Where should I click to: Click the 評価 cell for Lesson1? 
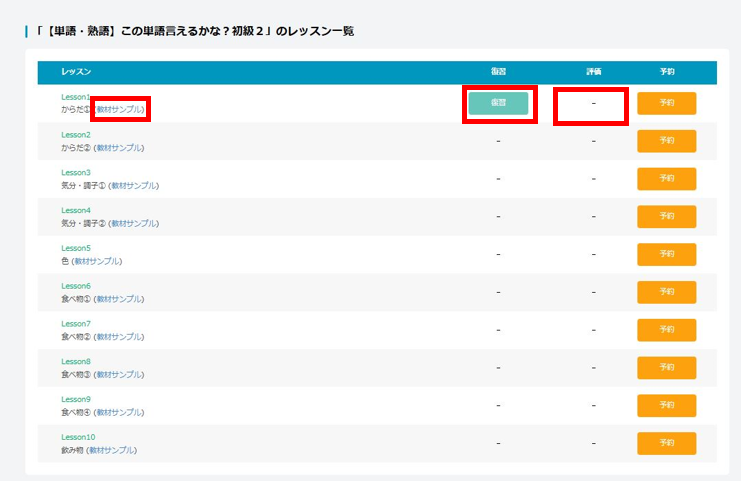[x=592, y=103]
